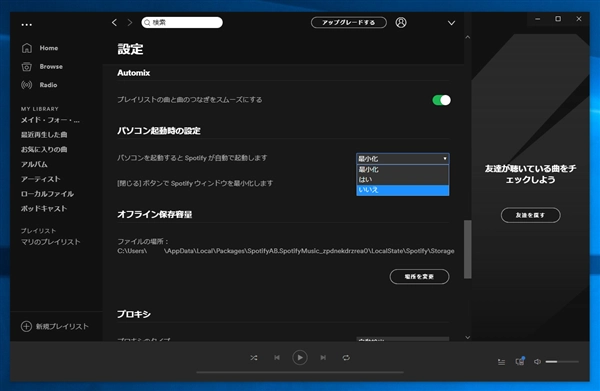Expand the account menu chevron

coord(452,23)
